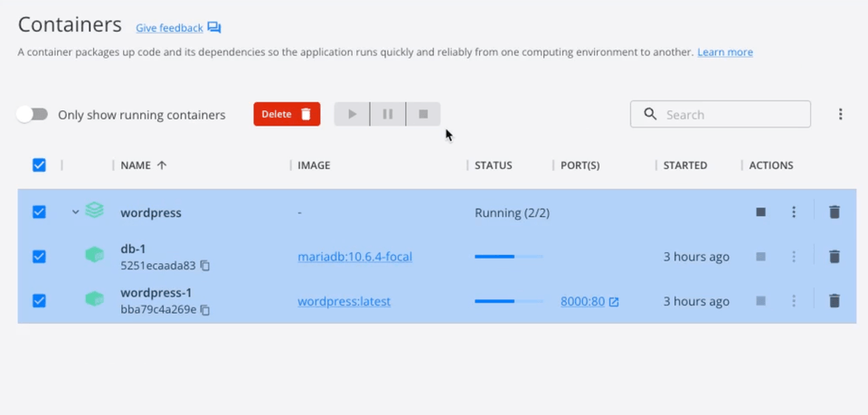
Task: Click the Containers page heading
Action: point(70,25)
